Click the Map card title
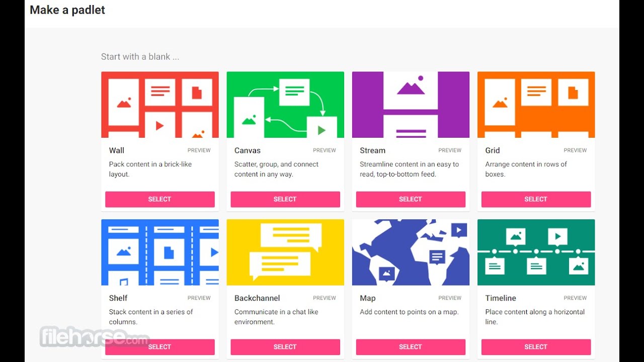This screenshot has width=644, height=362. click(368, 298)
